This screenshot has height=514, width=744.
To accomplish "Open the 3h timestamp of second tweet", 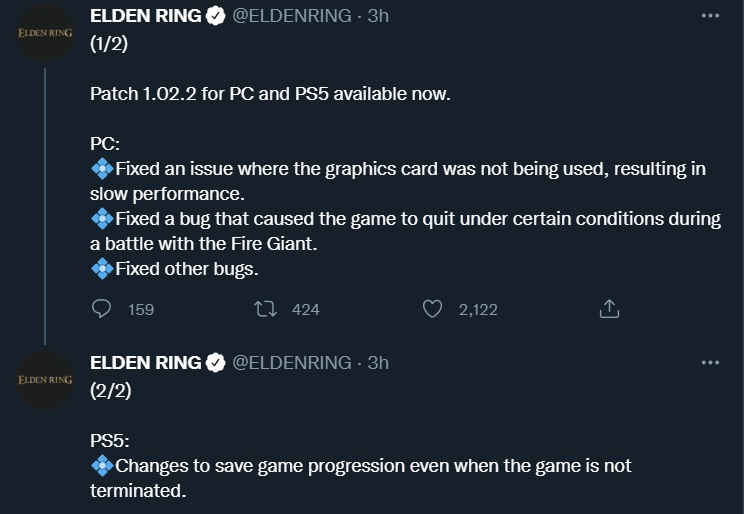I will [378, 363].
